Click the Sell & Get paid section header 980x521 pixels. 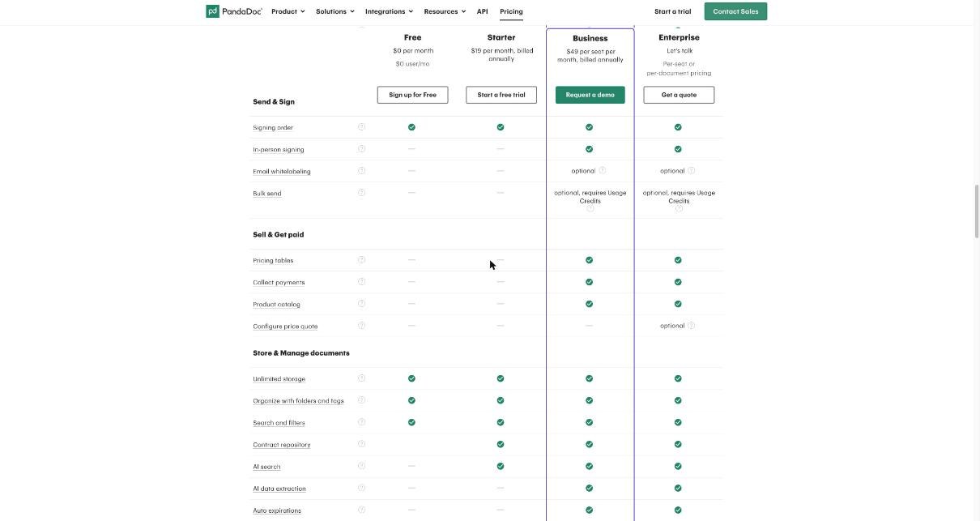(x=279, y=234)
